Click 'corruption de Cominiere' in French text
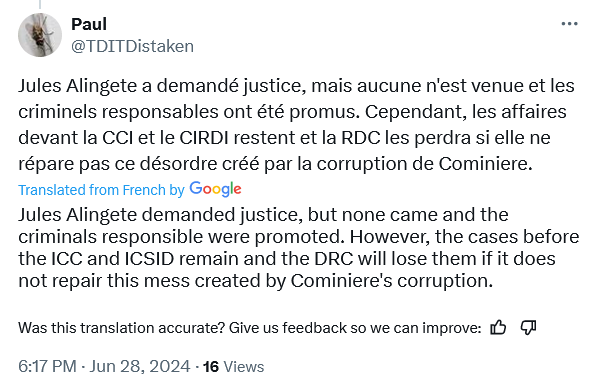Viewport: 598px width, 387px height. (x=423, y=164)
